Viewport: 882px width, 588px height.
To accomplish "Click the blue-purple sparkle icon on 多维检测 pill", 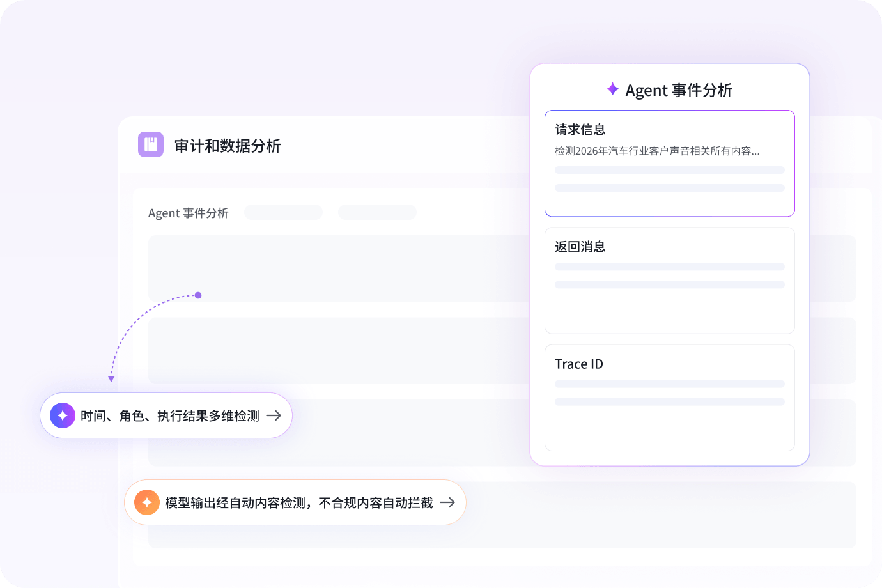I will click(x=63, y=415).
